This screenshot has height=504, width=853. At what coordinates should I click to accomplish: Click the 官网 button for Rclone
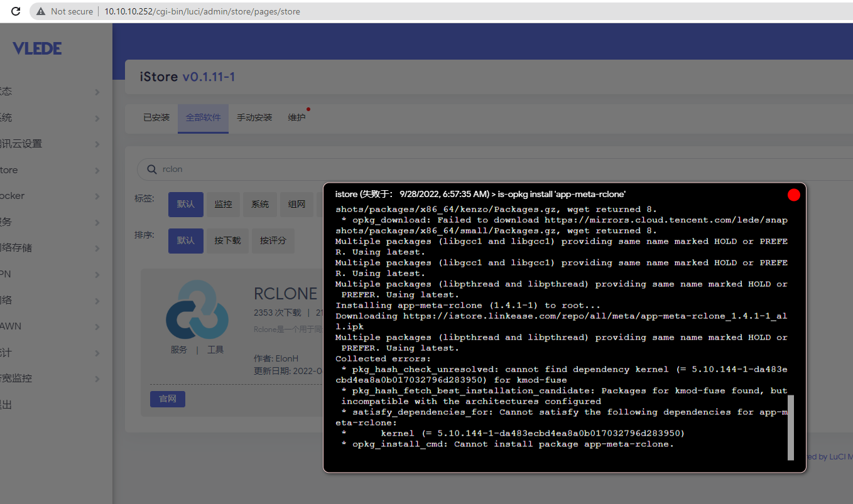(168, 399)
